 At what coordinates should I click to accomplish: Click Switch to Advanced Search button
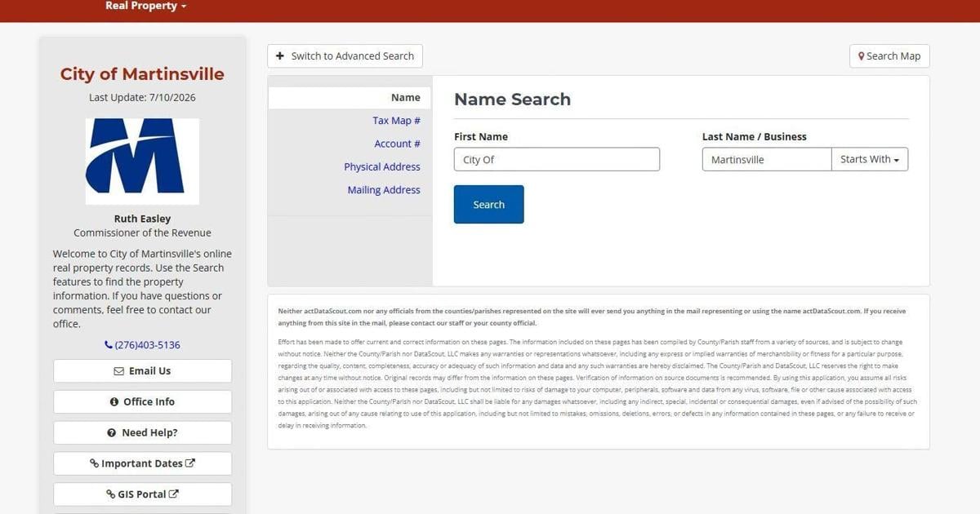point(345,56)
